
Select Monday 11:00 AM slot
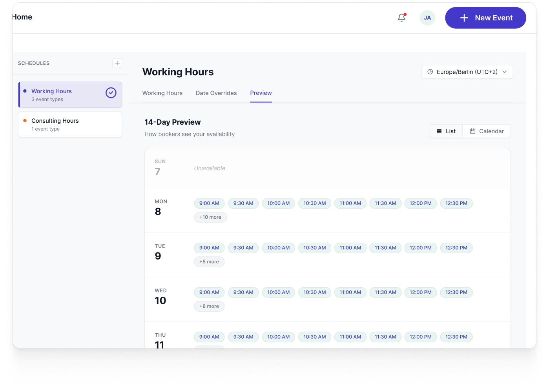(350, 203)
